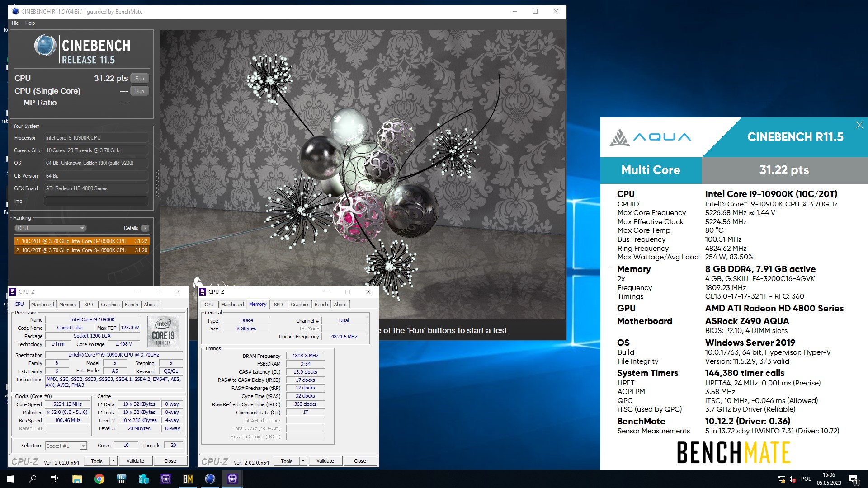Open the taskbar clock showing 15:06

tap(829, 479)
